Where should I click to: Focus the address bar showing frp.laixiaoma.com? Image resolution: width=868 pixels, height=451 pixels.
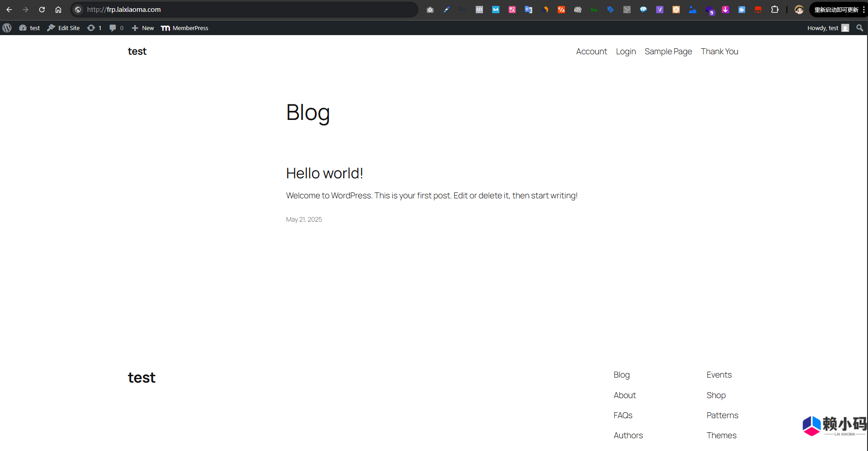point(246,10)
